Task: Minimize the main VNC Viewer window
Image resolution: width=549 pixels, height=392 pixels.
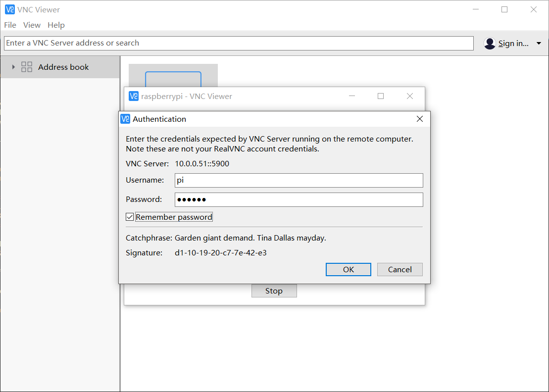Action: click(475, 9)
